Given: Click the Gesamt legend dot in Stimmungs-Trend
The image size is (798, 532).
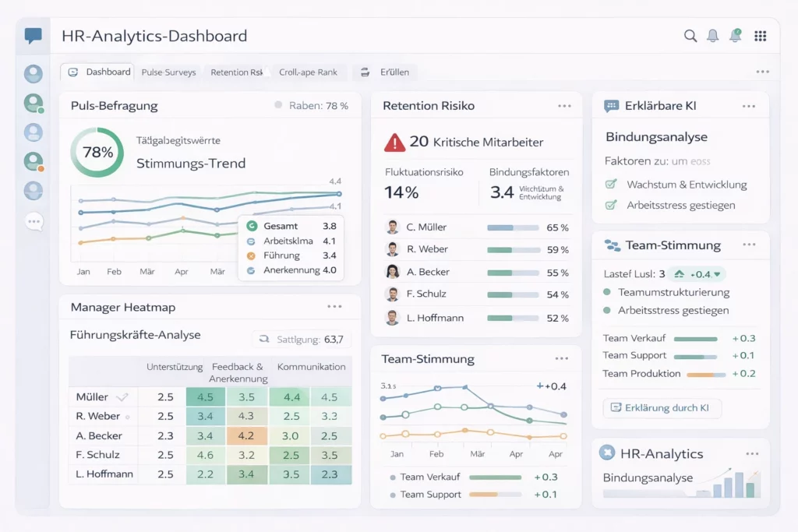Looking at the screenshot, I should pos(252,225).
